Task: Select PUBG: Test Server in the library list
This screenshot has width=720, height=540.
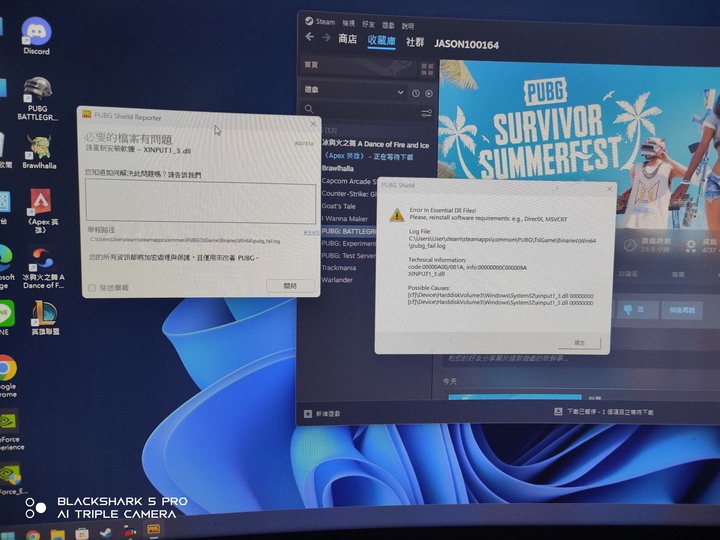Action: [x=349, y=256]
